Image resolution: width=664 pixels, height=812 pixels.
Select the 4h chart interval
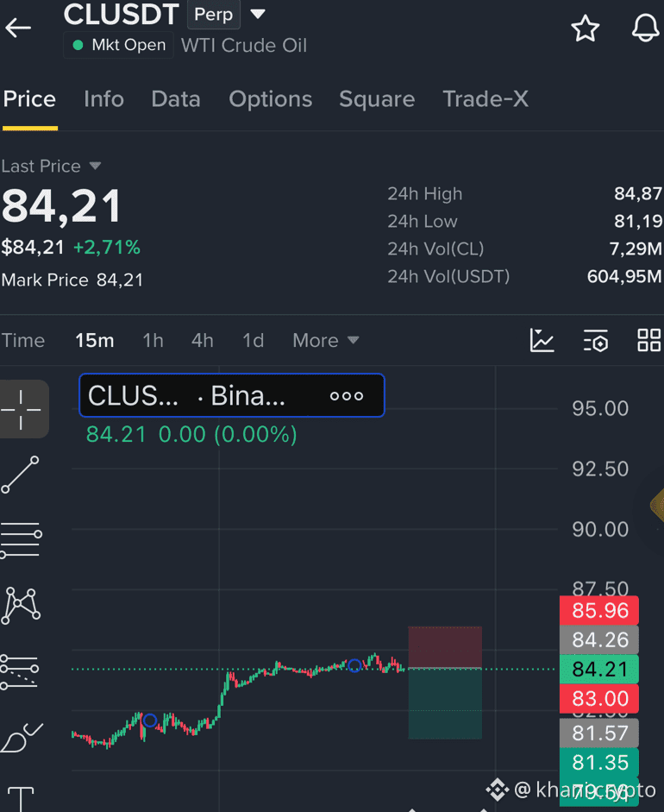pos(202,340)
